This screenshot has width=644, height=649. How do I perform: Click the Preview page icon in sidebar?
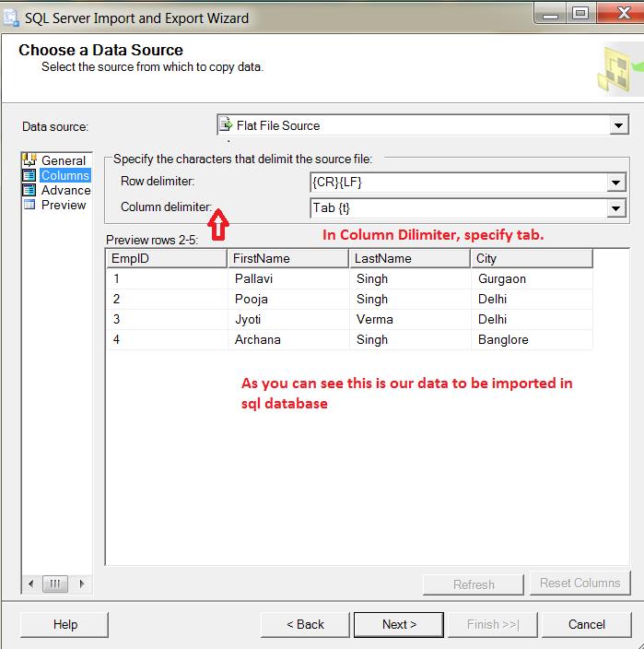pyautogui.click(x=29, y=205)
